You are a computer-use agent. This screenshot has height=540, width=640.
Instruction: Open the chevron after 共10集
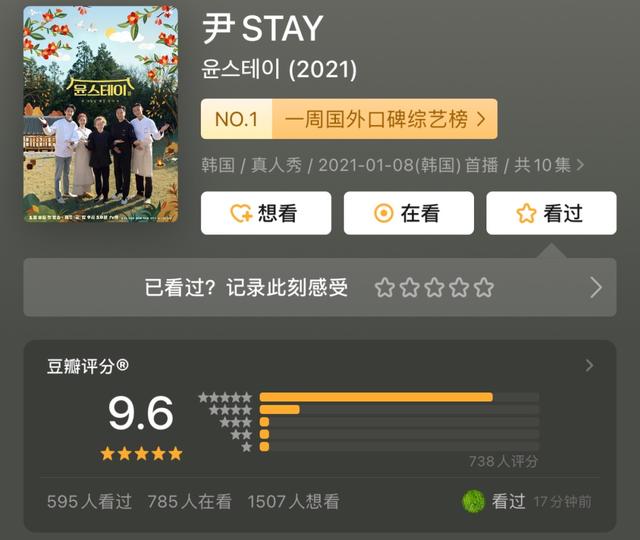coord(580,165)
